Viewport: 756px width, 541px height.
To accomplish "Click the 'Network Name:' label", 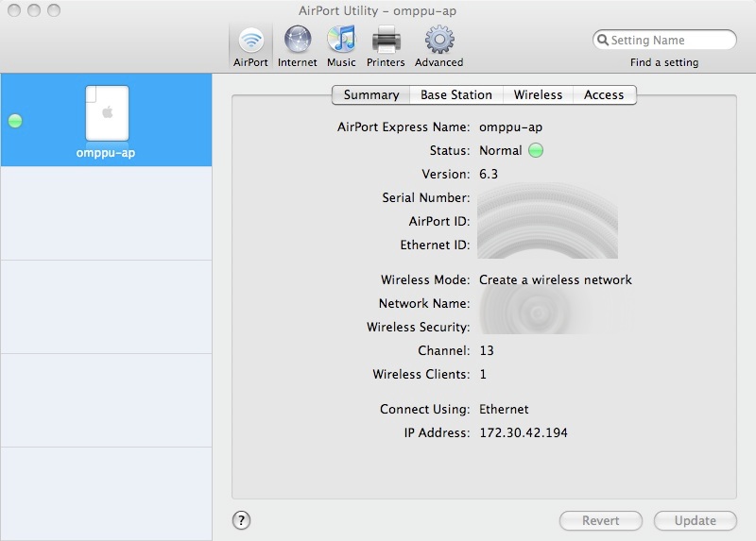I will pyautogui.click(x=424, y=303).
